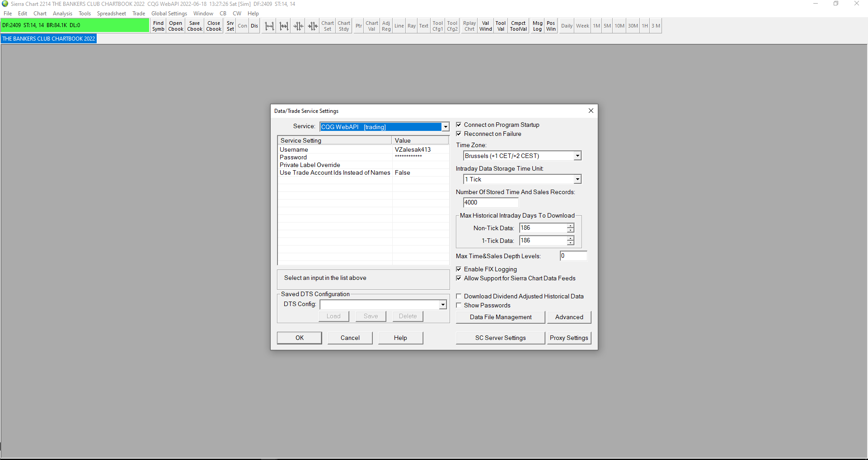This screenshot has width=868, height=460.
Task: Open the Msg Log window button
Action: (x=537, y=26)
